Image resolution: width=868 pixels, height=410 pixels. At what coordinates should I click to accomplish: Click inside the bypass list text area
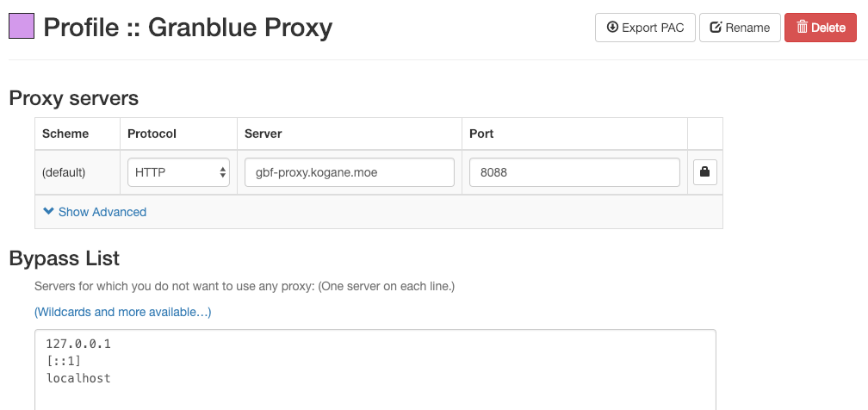click(375, 370)
